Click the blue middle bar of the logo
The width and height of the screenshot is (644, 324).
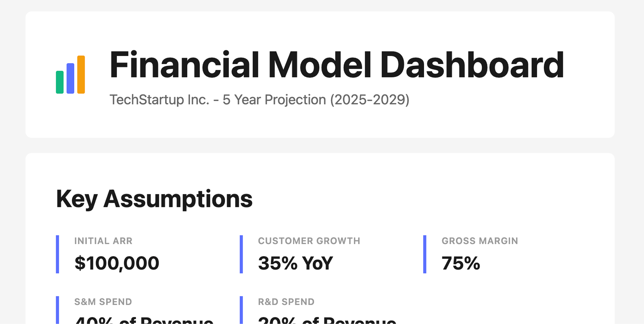coord(70,78)
